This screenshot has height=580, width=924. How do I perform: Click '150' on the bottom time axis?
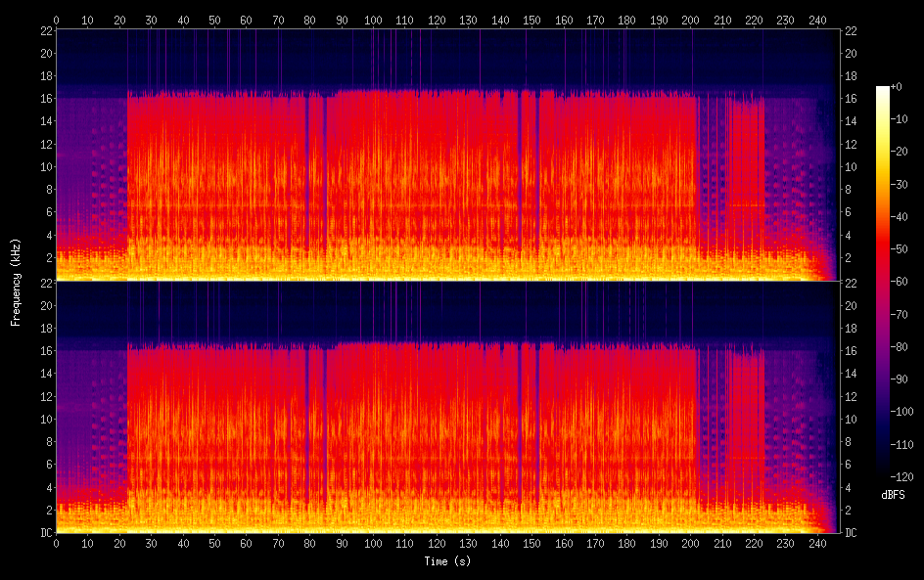point(531,544)
